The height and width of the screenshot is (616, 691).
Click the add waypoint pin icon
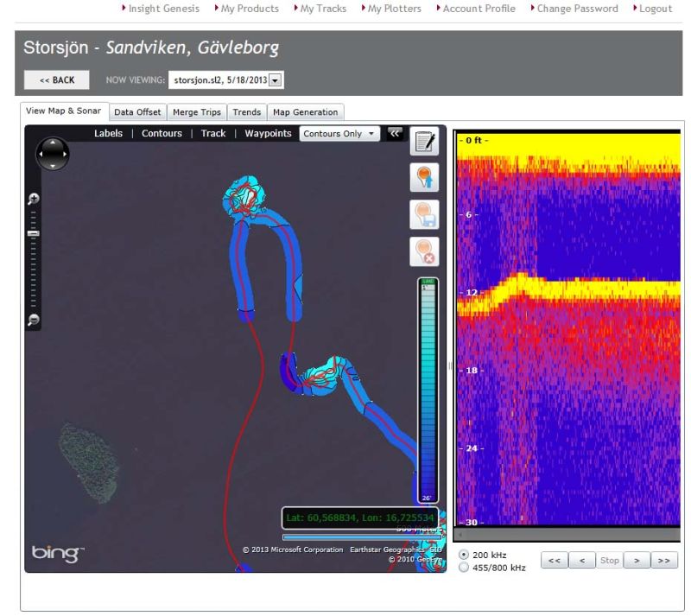[x=425, y=178]
